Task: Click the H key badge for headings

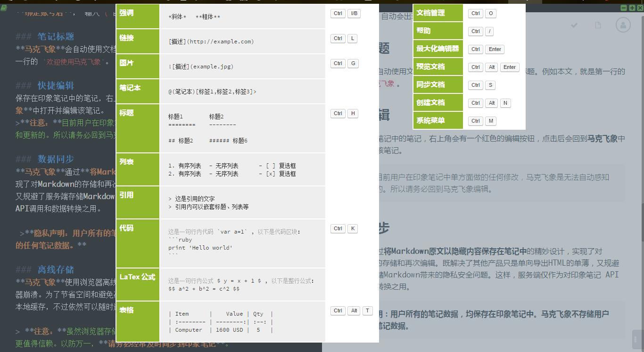Action: (x=353, y=113)
